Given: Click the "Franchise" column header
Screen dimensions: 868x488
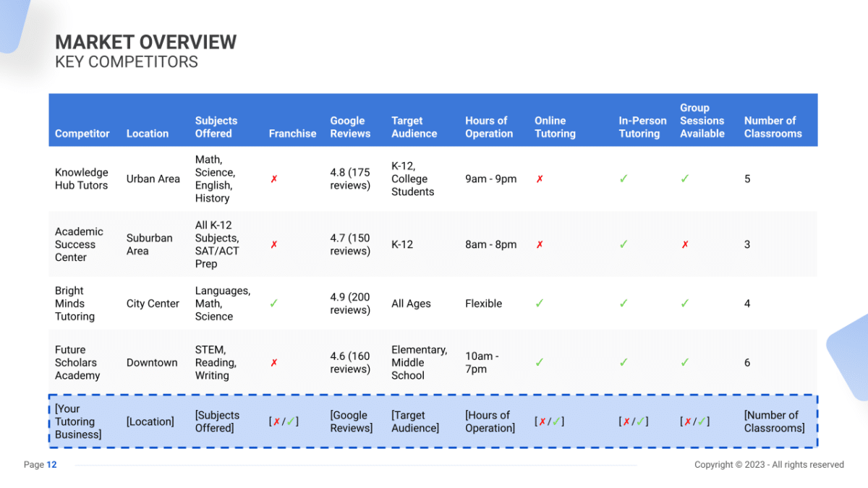Looking at the screenshot, I should coord(293,134).
